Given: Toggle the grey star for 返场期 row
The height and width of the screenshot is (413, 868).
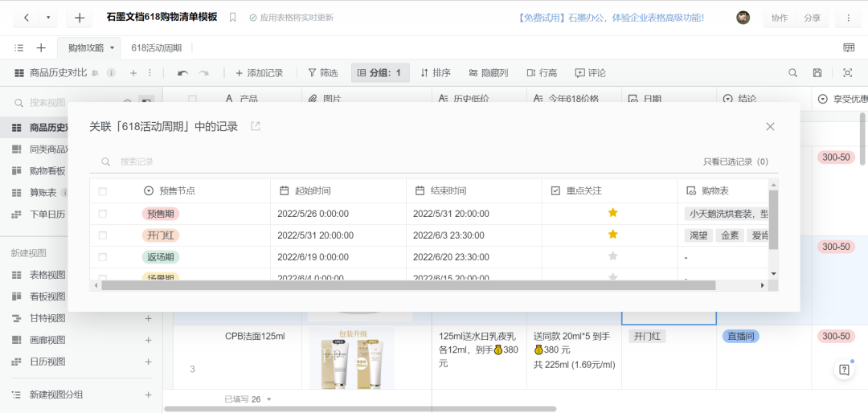Looking at the screenshot, I should [612, 256].
